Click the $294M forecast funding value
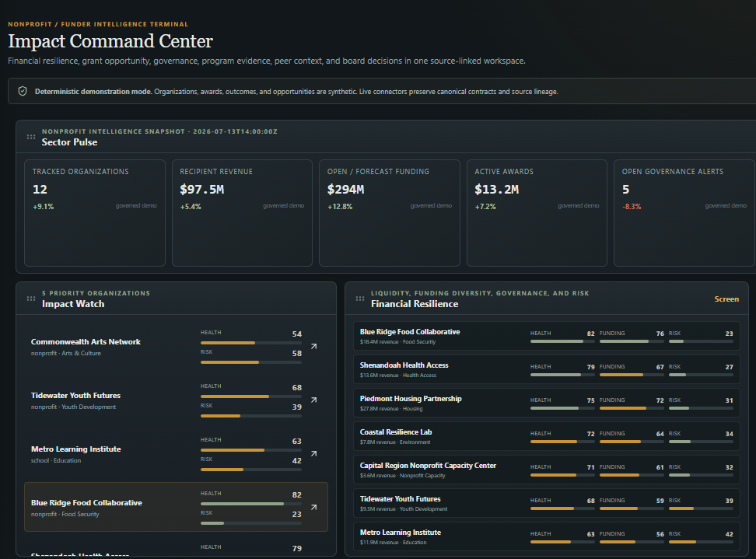This screenshot has width=756, height=559. pyautogui.click(x=345, y=190)
